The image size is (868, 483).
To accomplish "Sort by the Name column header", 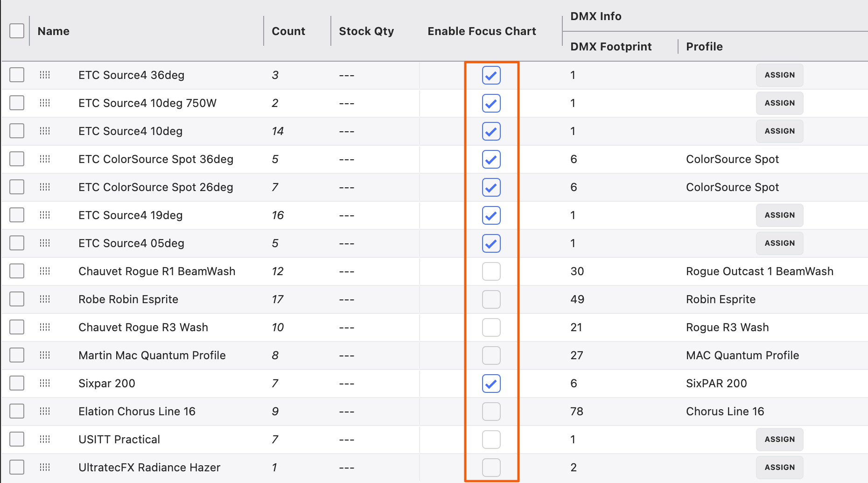I will 54,31.
